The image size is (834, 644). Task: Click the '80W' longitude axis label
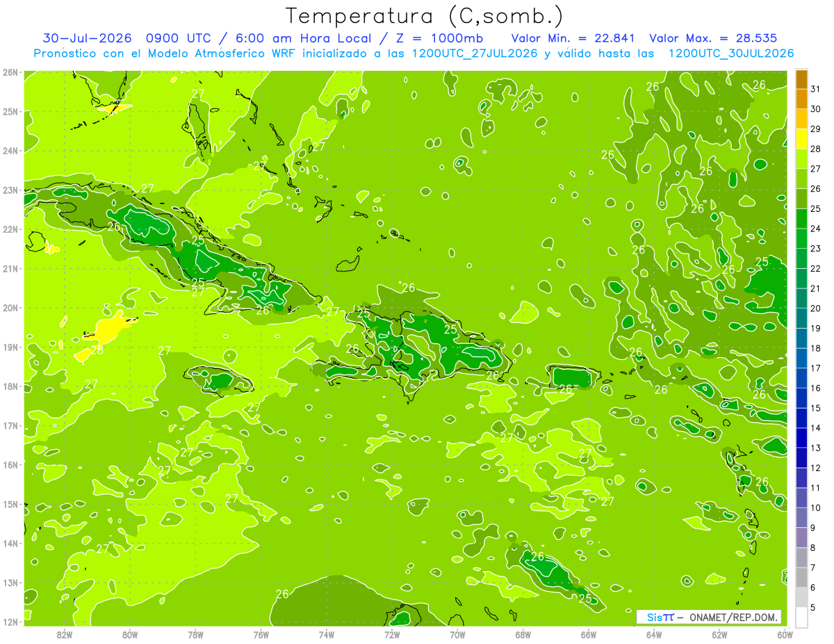[x=130, y=634]
